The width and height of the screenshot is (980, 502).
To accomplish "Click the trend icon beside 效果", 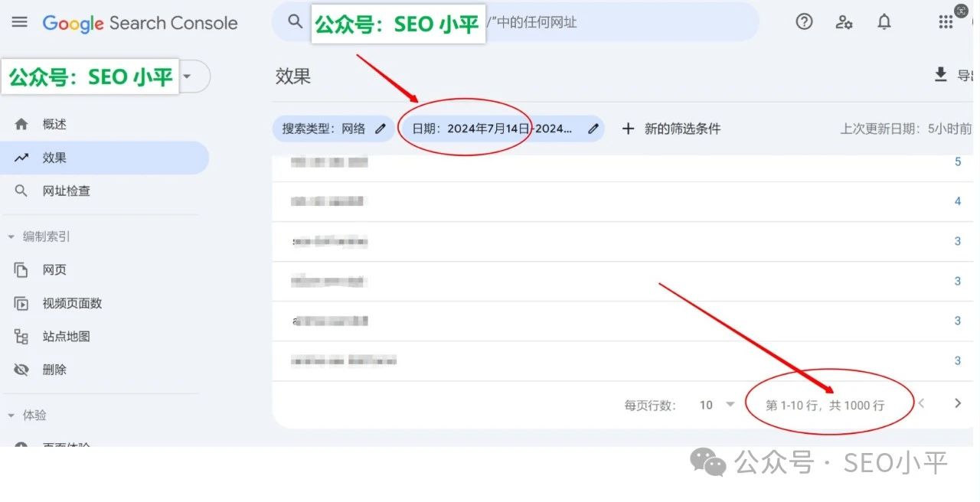I will click(x=21, y=158).
